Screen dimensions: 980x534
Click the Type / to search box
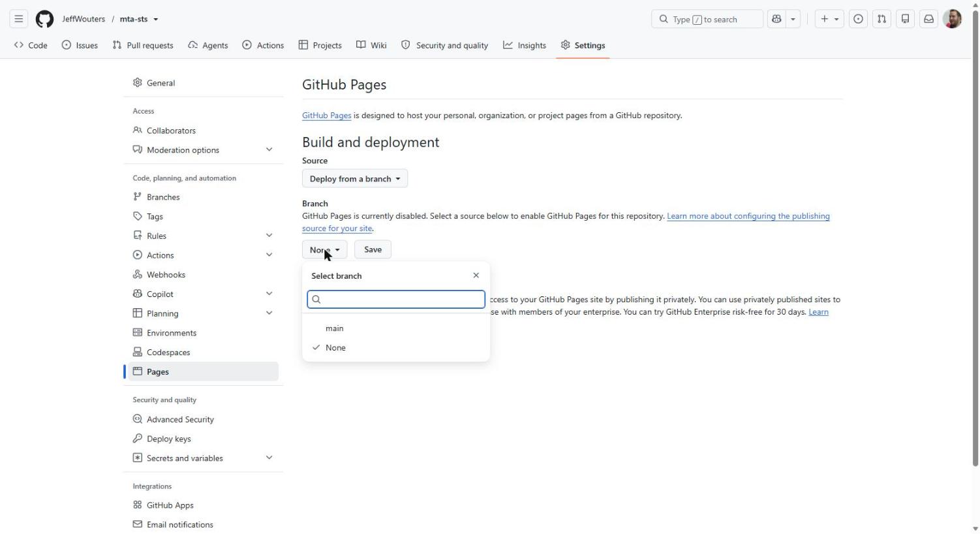707,19
